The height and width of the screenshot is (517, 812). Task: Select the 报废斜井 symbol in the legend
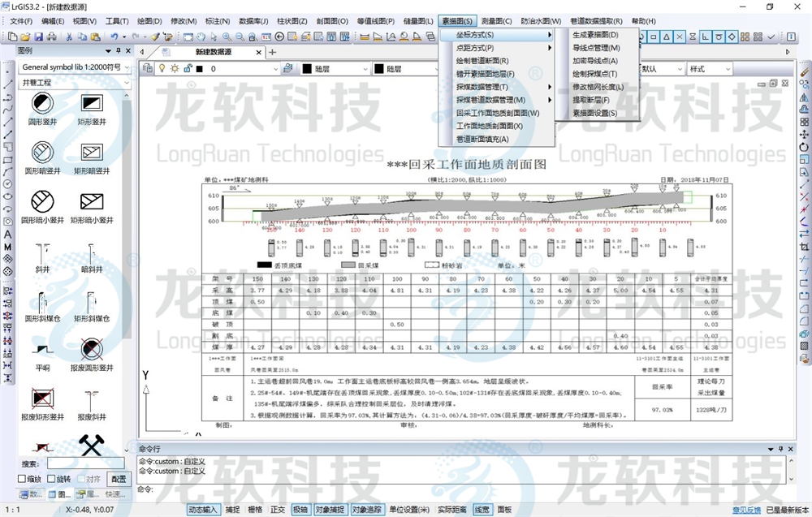click(89, 398)
